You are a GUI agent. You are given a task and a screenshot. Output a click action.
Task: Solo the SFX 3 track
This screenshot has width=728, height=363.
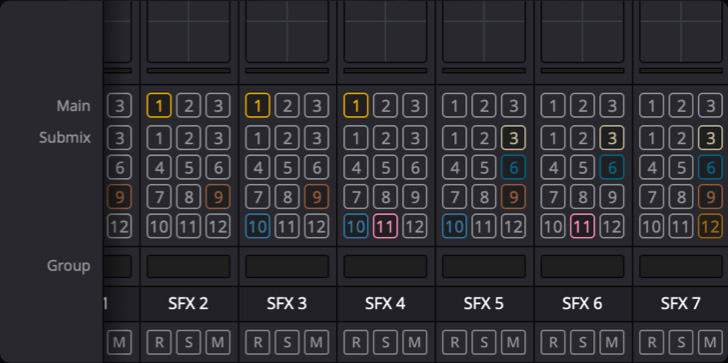coord(287,342)
